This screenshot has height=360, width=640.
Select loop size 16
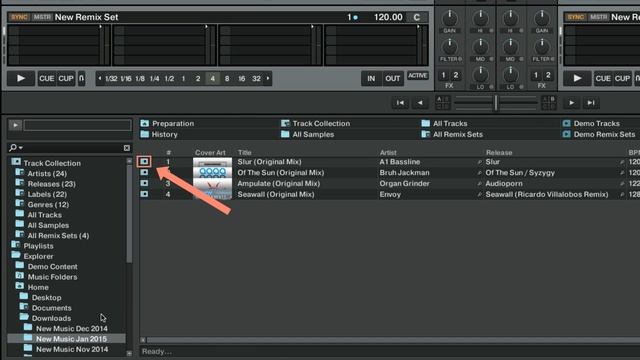[242, 79]
